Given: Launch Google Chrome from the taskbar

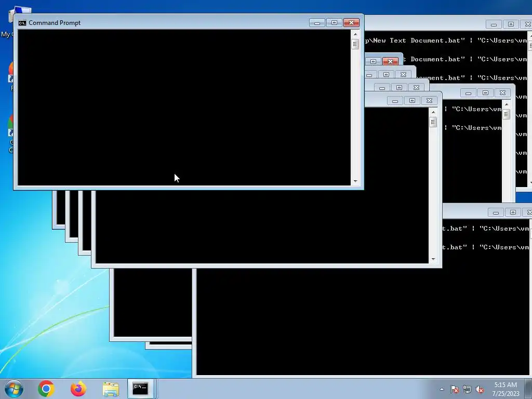Looking at the screenshot, I should tap(46, 389).
